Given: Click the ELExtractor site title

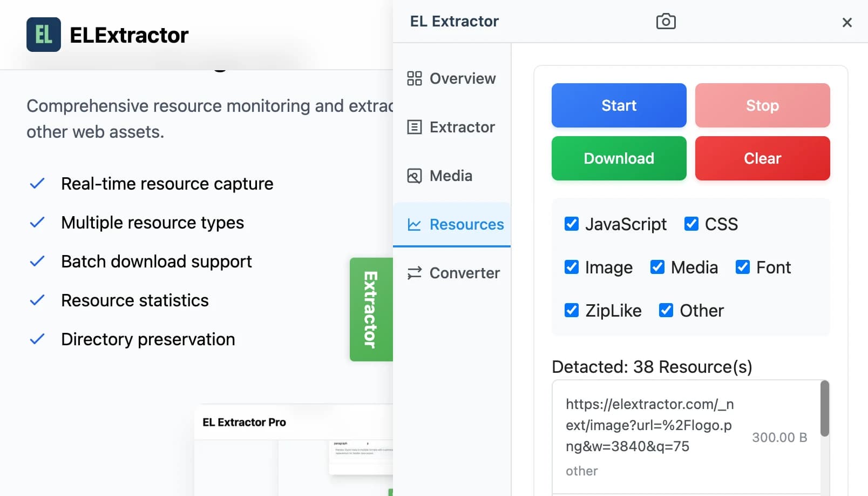Looking at the screenshot, I should click(129, 35).
